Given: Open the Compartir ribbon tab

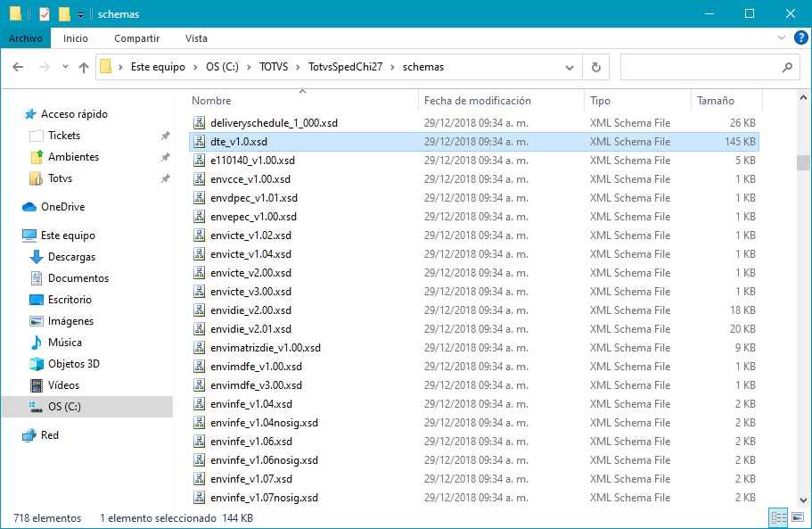Looking at the screenshot, I should pos(136,38).
